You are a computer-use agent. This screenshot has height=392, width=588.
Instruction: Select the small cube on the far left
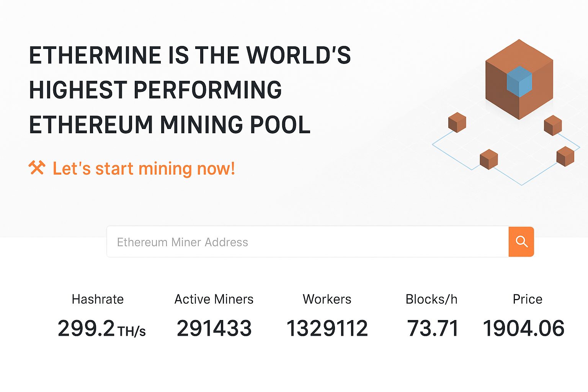pyautogui.click(x=457, y=123)
